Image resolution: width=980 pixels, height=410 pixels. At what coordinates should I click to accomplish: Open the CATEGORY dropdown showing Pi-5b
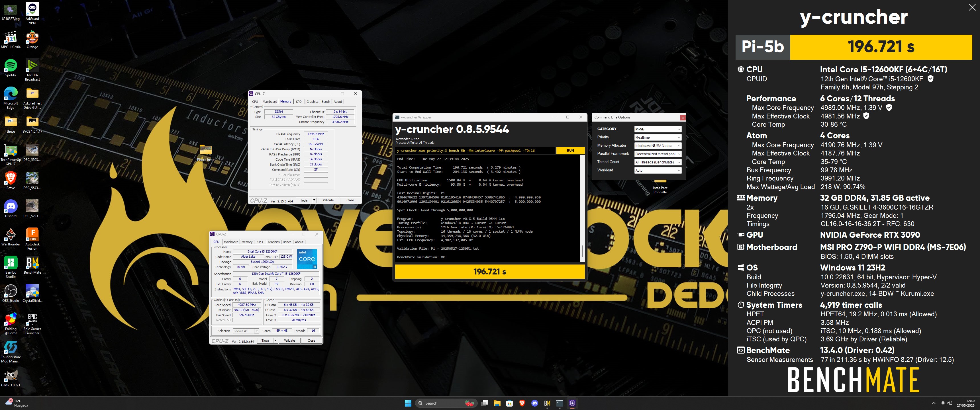coord(658,129)
